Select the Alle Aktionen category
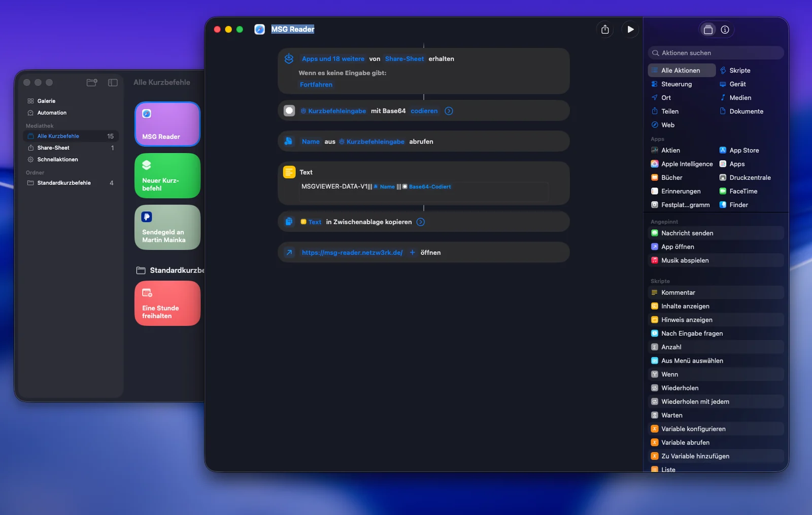Viewport: 812px width, 515px height. 682,71
